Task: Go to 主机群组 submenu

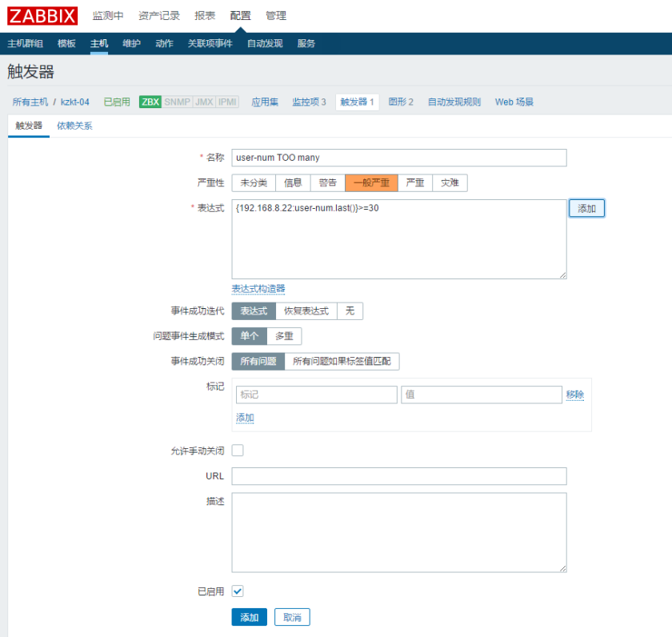Action: coord(26,43)
